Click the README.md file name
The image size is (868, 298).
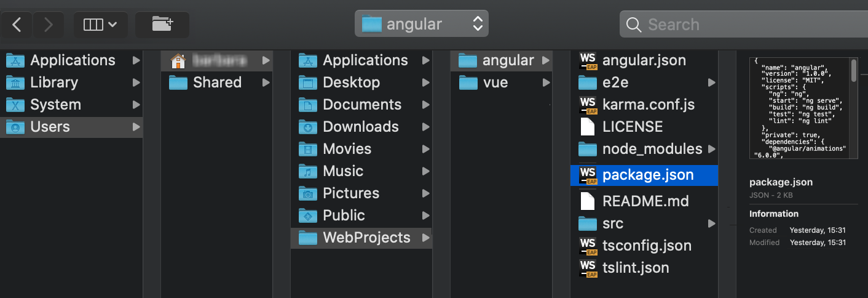645,201
